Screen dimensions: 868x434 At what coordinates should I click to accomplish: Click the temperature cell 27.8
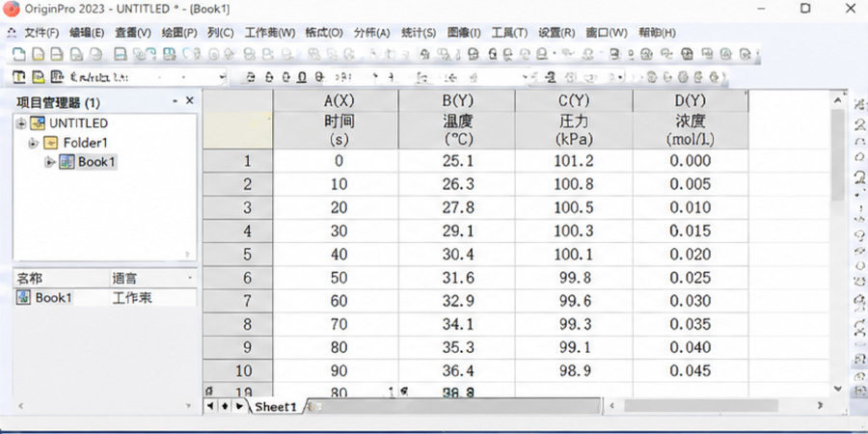(x=457, y=207)
